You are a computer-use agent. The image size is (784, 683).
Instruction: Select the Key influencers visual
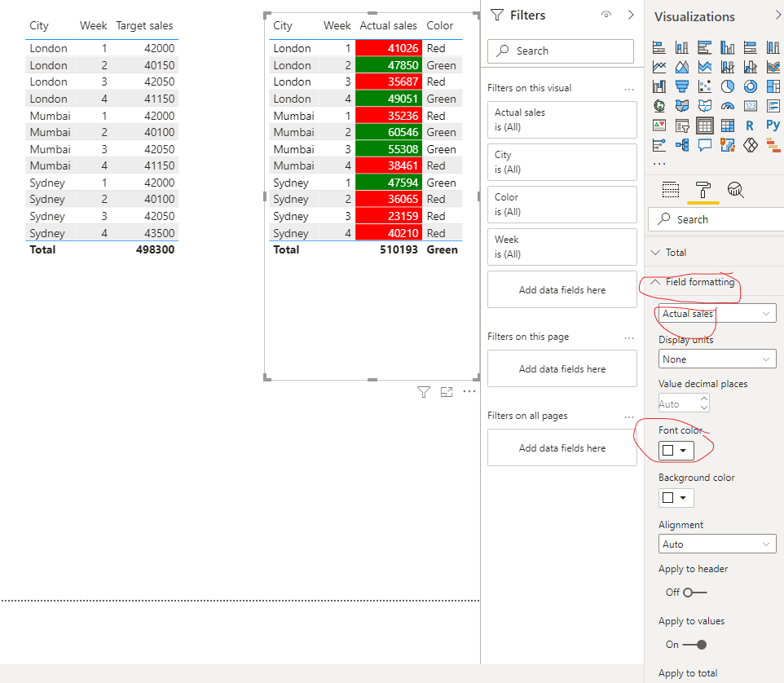click(659, 146)
